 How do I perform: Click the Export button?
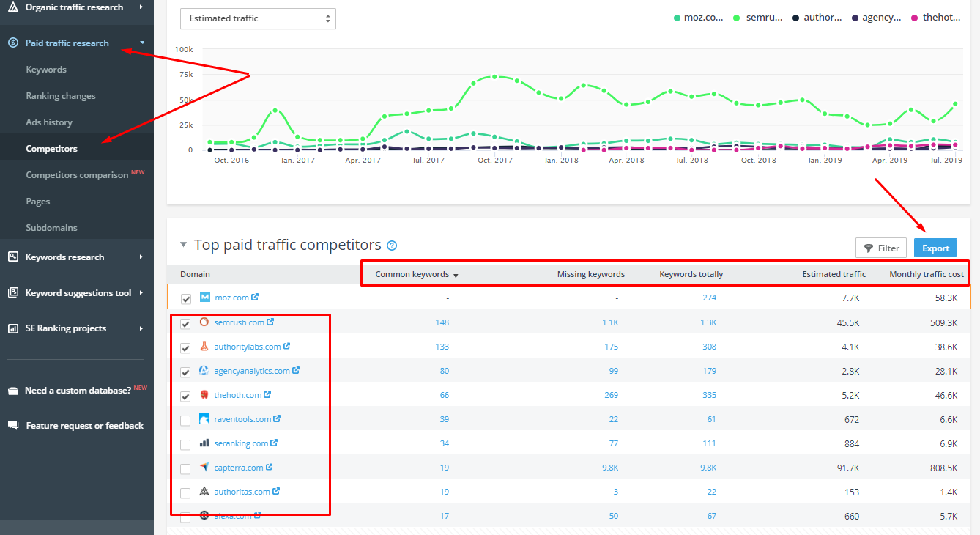935,248
